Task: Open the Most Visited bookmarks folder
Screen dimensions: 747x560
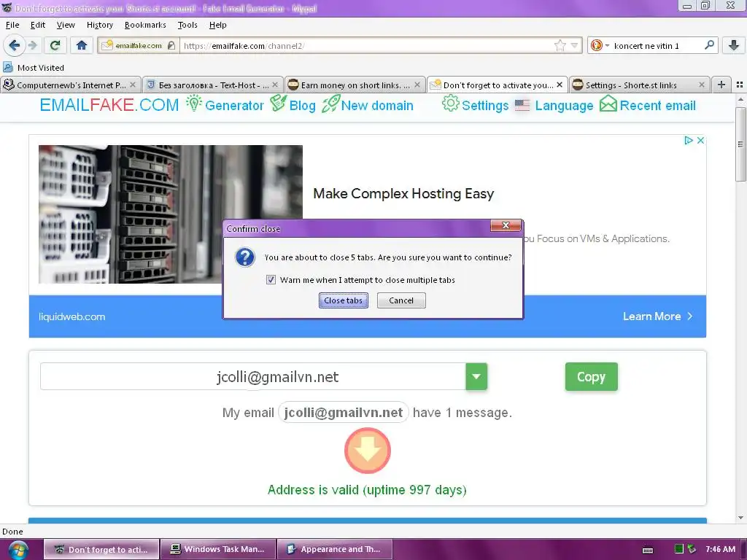Action: (34, 68)
